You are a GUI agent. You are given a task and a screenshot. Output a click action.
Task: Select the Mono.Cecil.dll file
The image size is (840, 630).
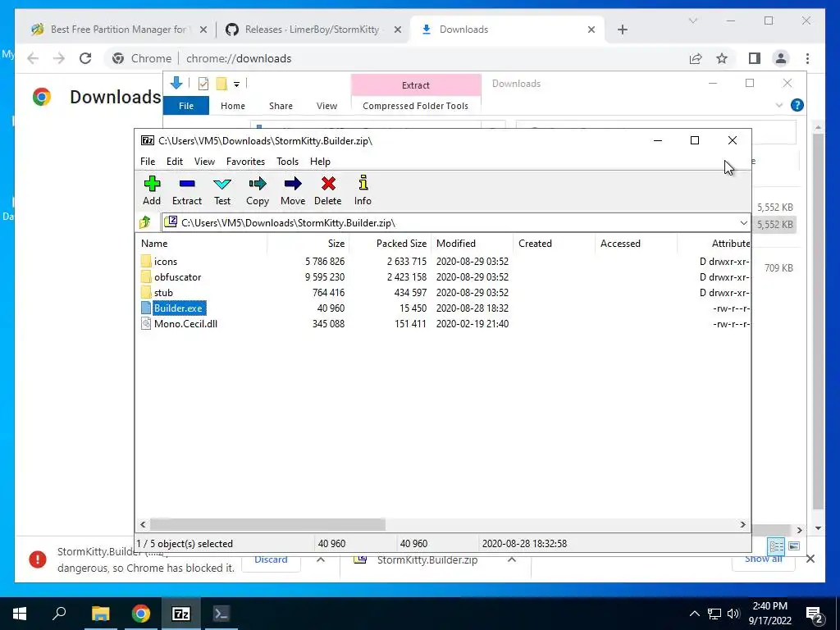pos(185,323)
